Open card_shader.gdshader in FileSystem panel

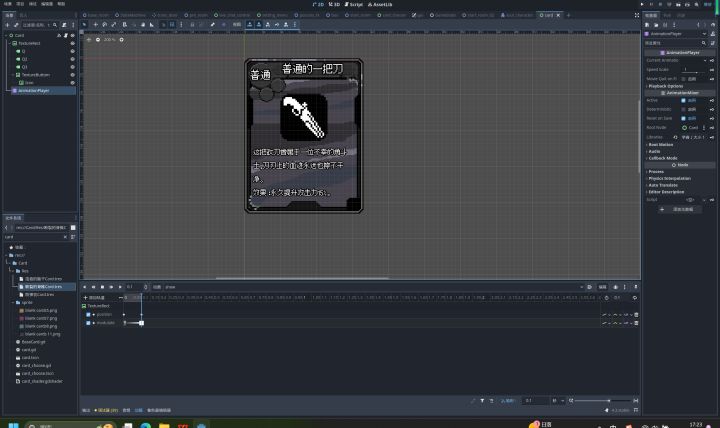coord(44,380)
